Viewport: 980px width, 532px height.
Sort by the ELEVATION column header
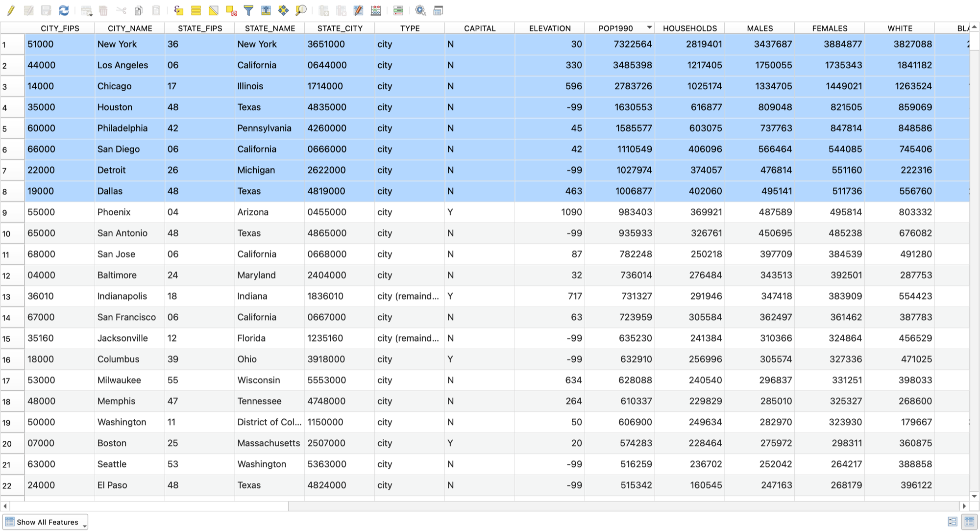click(x=550, y=28)
